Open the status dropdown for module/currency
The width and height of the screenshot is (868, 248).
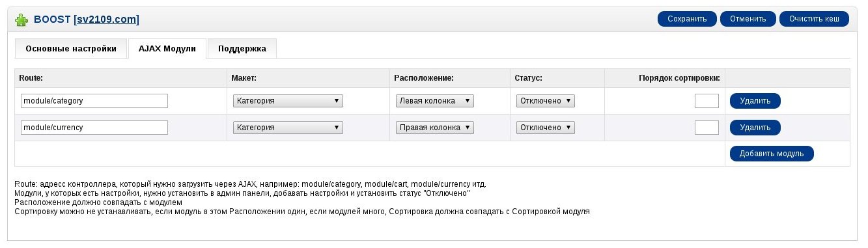point(546,128)
